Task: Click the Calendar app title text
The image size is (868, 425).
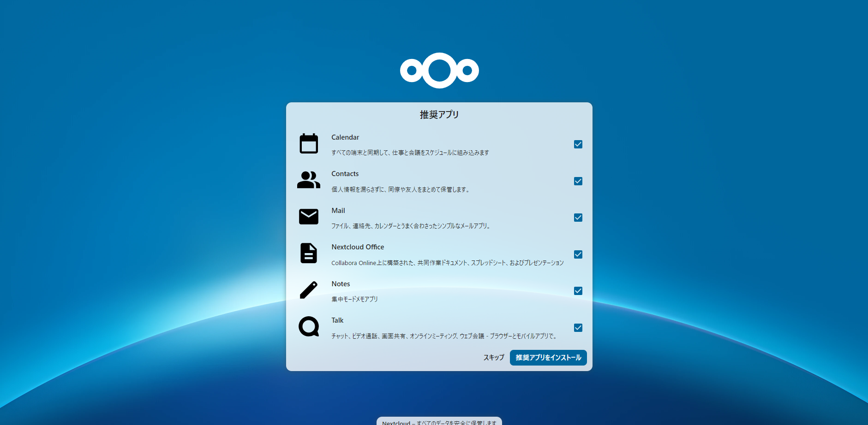Action: [x=345, y=137]
